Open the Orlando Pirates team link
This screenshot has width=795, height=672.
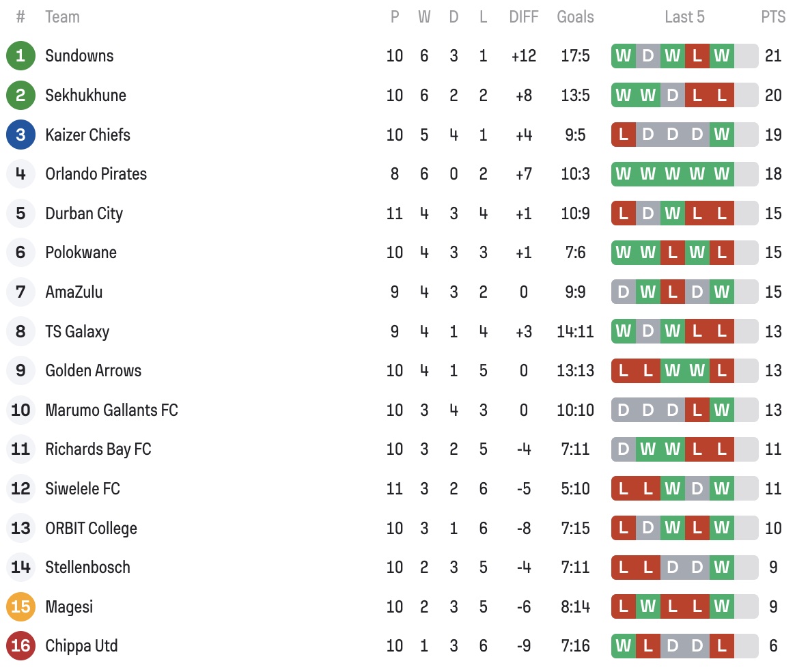(x=96, y=173)
